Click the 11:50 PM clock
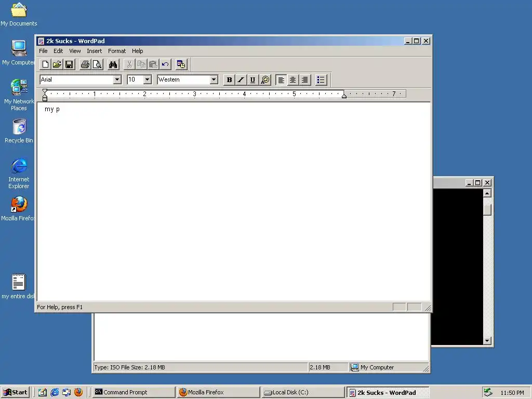Viewport: 532px width, 399px height. 512,393
